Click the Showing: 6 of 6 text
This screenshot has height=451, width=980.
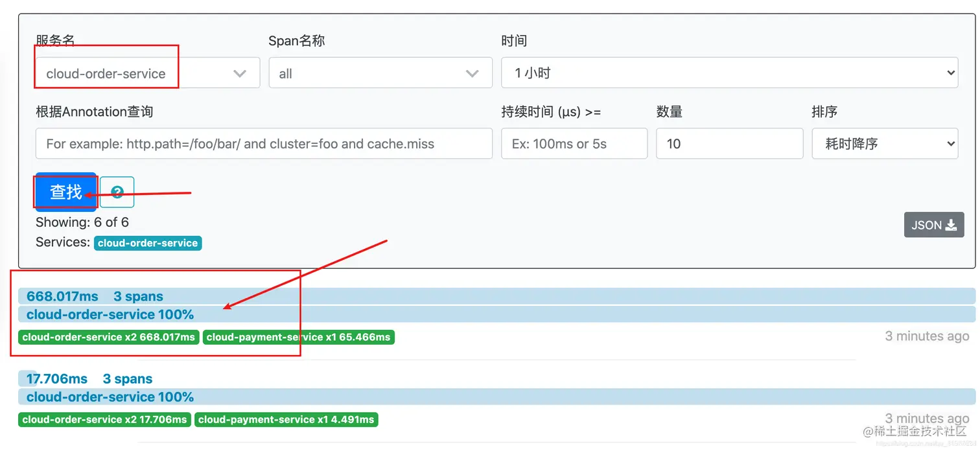82,222
